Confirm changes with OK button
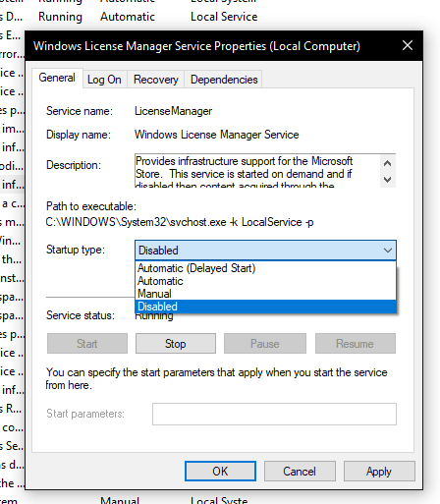Viewport: 440px width, 504px height. [x=220, y=472]
